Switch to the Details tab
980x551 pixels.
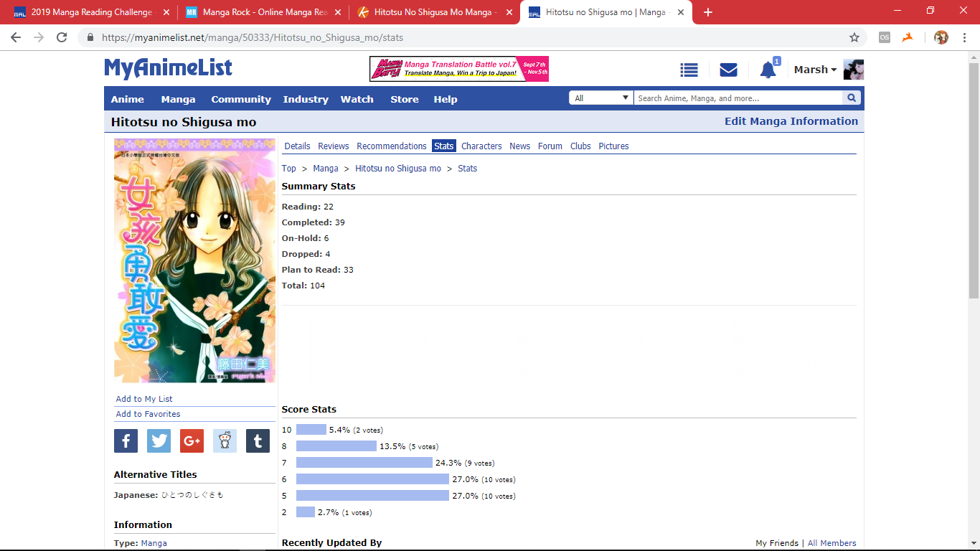tap(297, 146)
